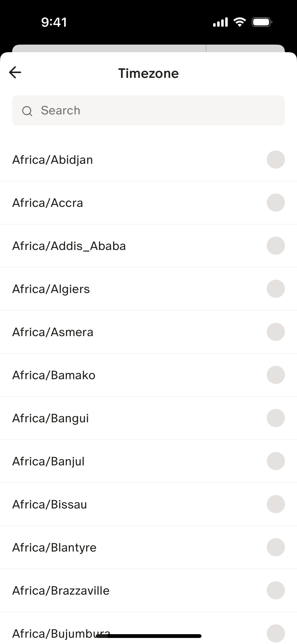
Task: Tap the battery status icon
Action: pyautogui.click(x=262, y=22)
